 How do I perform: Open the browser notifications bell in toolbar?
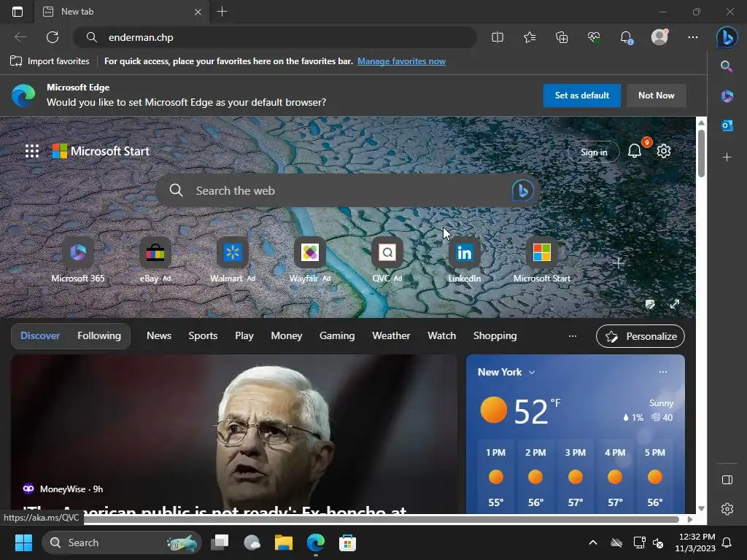click(626, 37)
